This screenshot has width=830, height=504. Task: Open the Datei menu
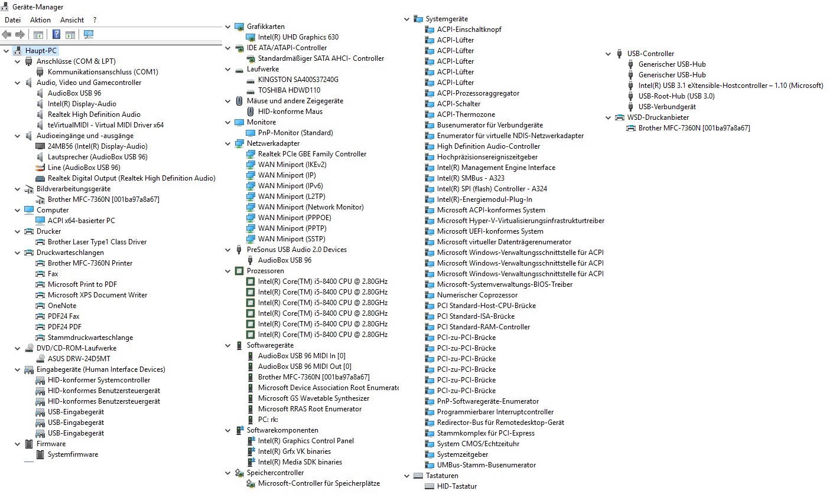point(12,19)
